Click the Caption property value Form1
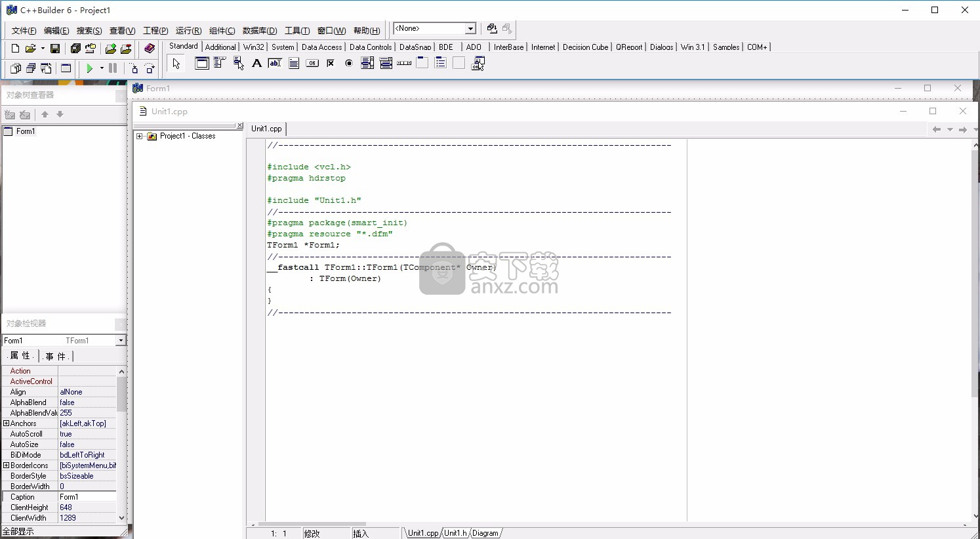Screen dimensions: 980x539 [87, 497]
